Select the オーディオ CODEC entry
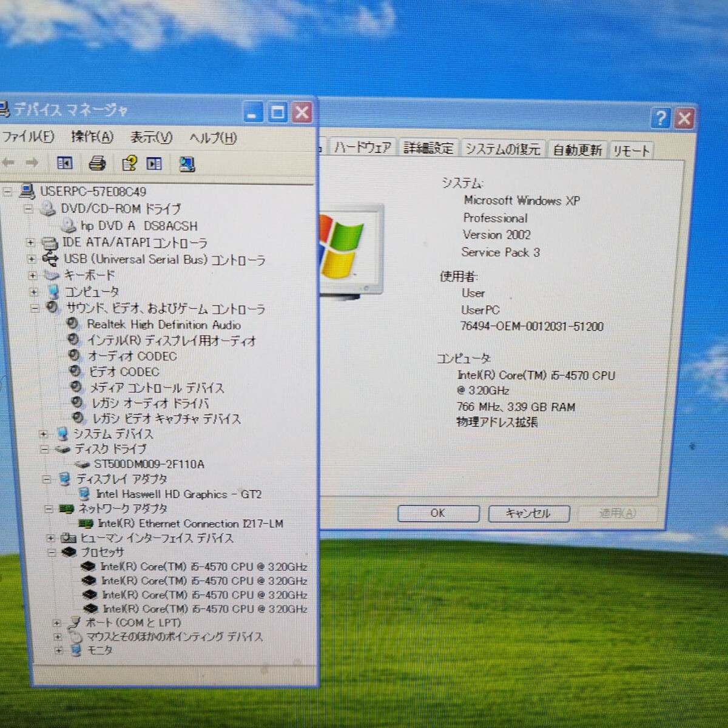This screenshot has width=728, height=728. tap(132, 356)
